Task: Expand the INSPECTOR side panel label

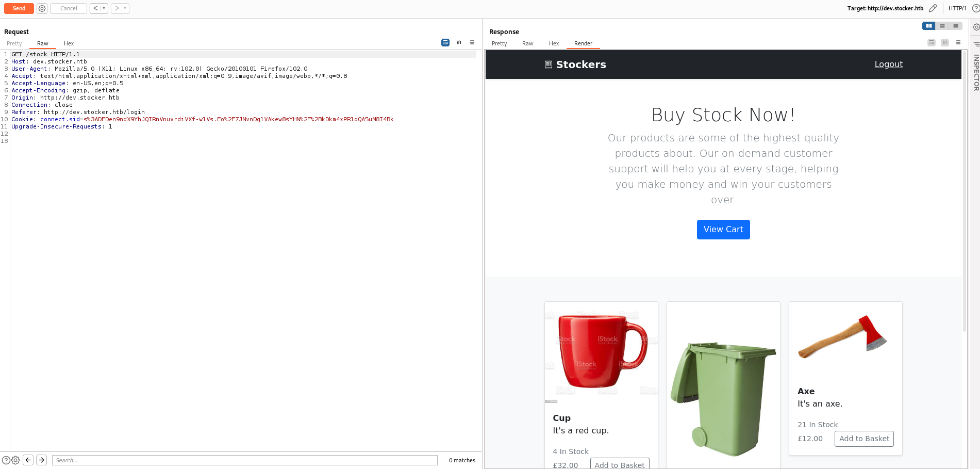Action: coord(976,73)
